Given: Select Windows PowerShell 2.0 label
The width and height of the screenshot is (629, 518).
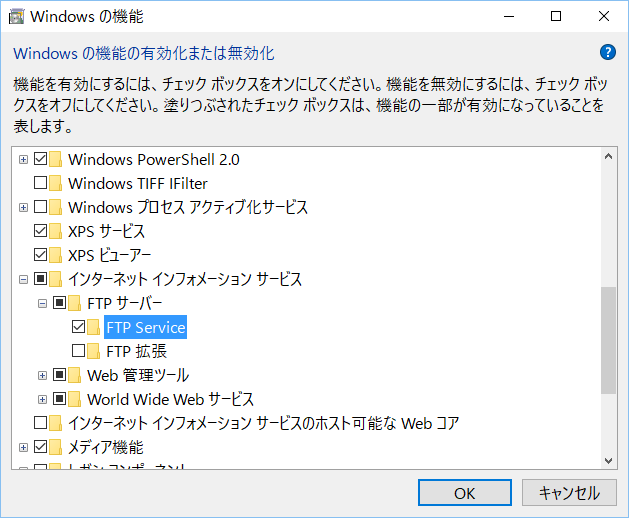Looking at the screenshot, I should coord(154,159).
